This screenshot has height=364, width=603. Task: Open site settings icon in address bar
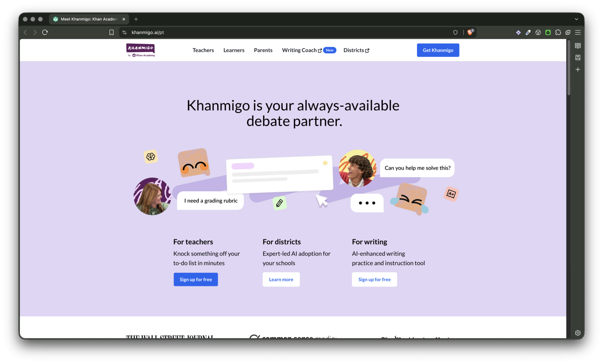tap(125, 32)
